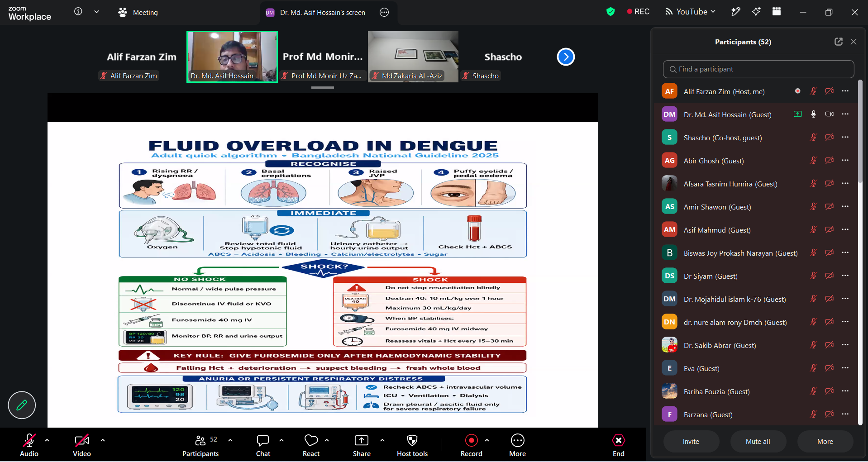Select Dr. Sakib Abrar participant row
Viewport: 868px width, 462px height.
click(x=756, y=345)
